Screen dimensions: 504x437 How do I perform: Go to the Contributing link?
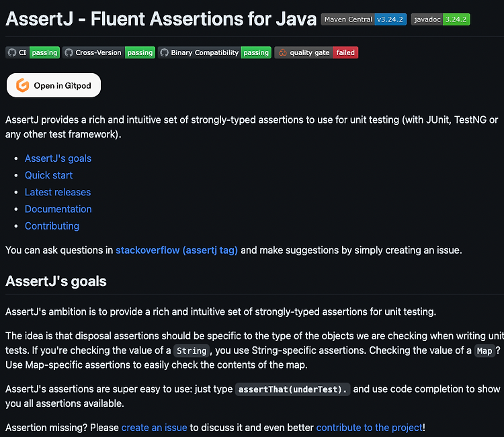pos(52,226)
